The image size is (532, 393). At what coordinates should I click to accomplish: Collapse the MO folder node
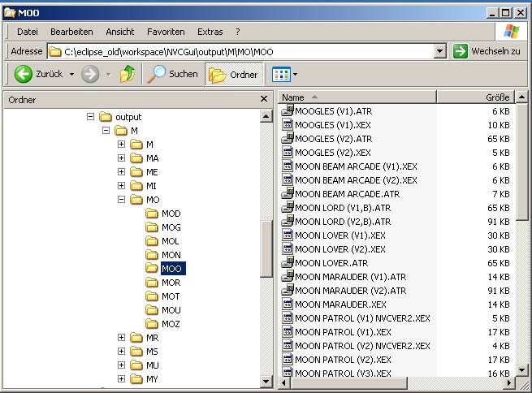tap(121, 200)
